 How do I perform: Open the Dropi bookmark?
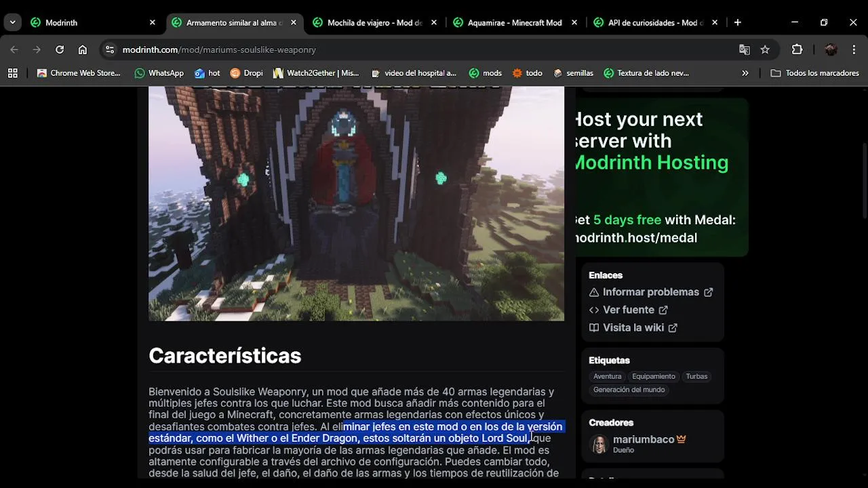[246, 73]
